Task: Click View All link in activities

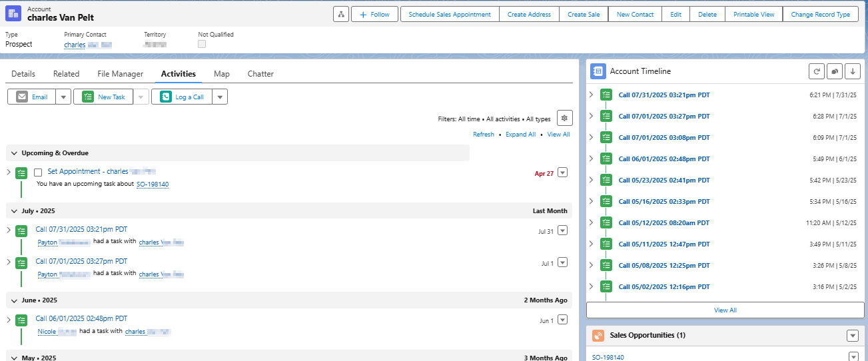Action: 558,135
